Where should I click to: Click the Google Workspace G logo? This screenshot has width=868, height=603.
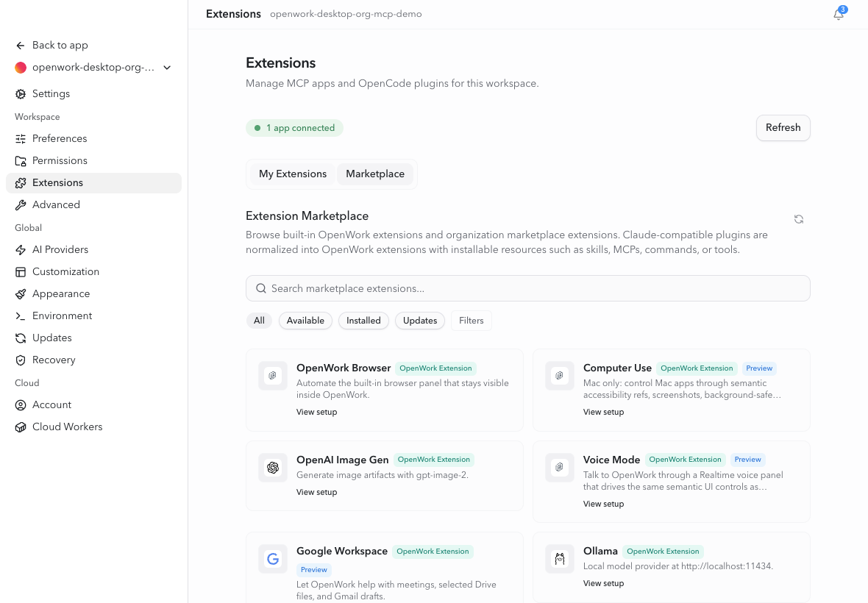[272, 559]
